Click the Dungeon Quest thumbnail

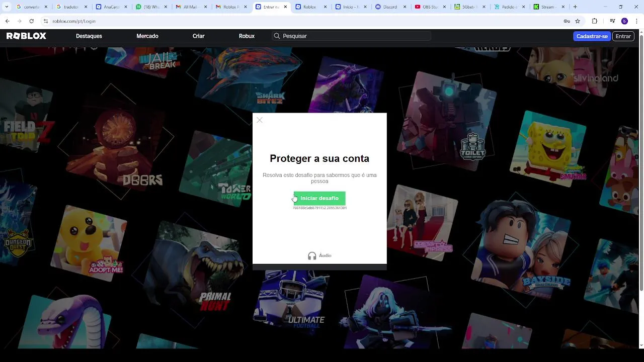18,221
